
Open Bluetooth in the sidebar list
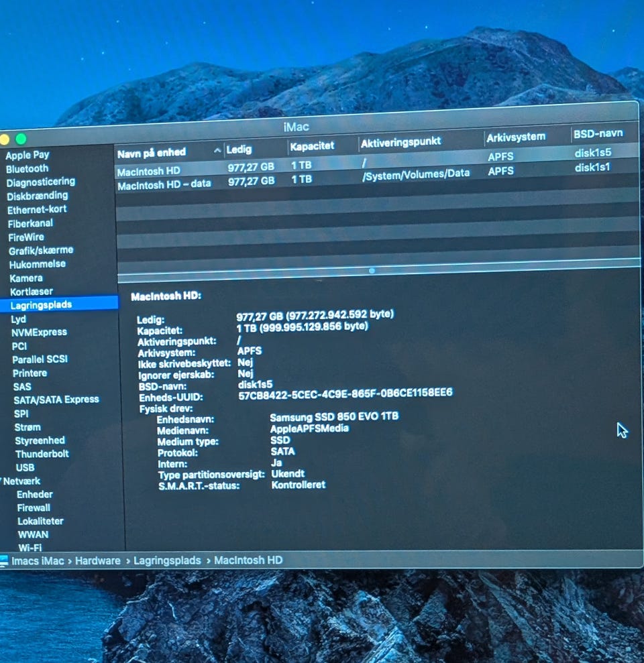click(x=28, y=169)
